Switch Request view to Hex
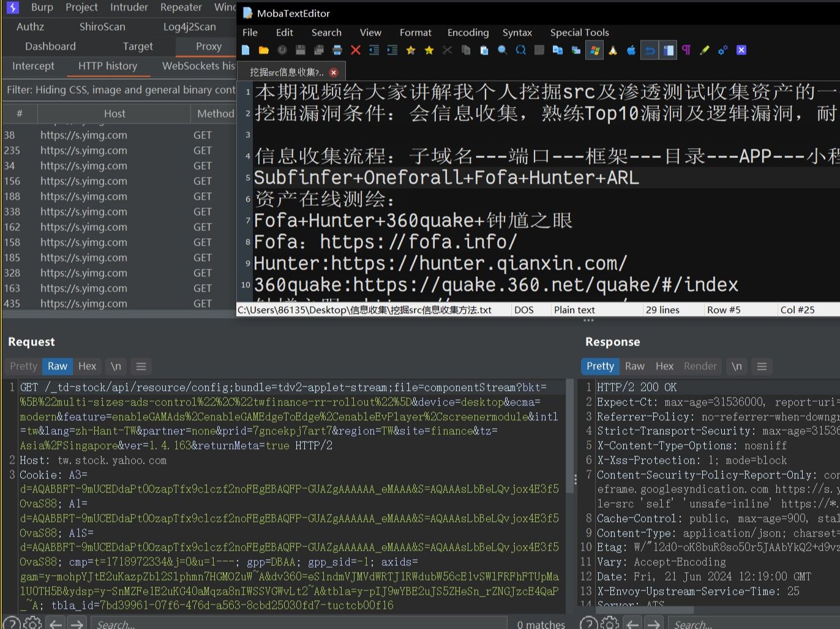The width and height of the screenshot is (840, 629). click(x=88, y=366)
